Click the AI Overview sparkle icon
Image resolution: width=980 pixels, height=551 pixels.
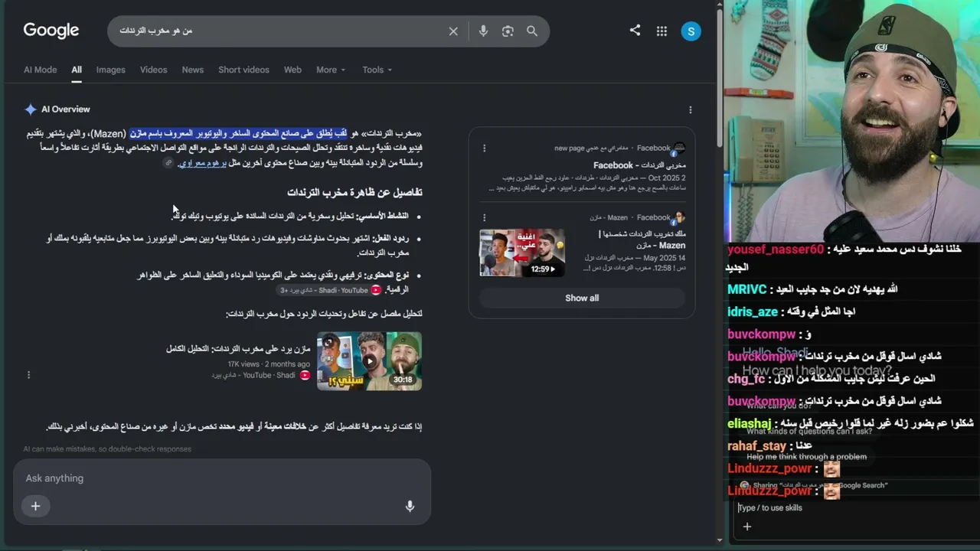tap(31, 109)
